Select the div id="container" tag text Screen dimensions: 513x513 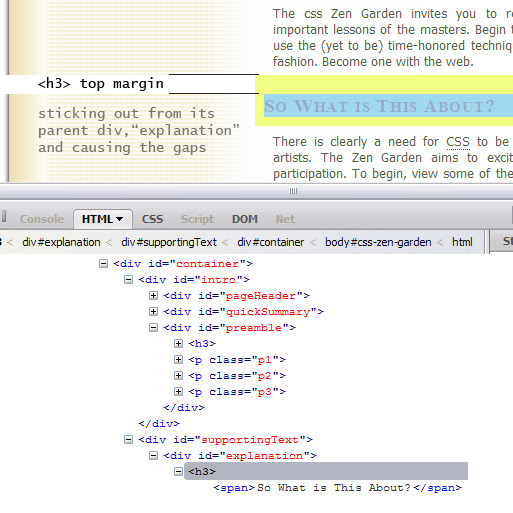pyautogui.click(x=183, y=264)
